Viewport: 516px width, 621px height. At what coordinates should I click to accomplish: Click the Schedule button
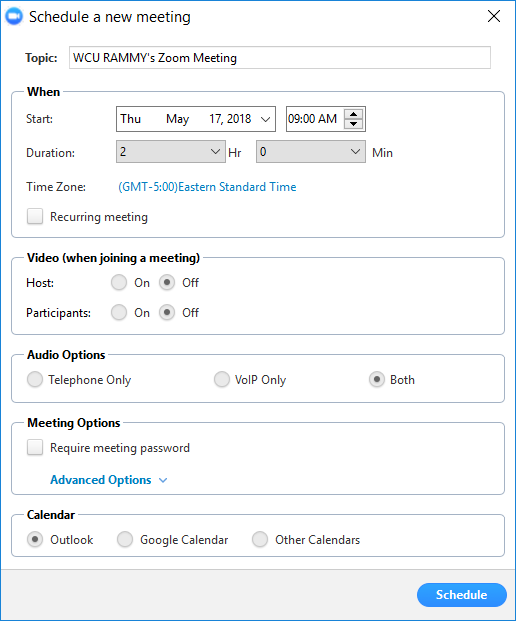pyautogui.click(x=462, y=595)
